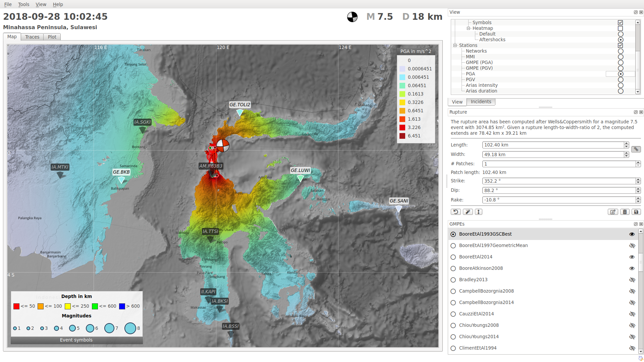The width and height of the screenshot is (644, 362).
Task: Click the vertical arrow flip button
Action: point(479,212)
